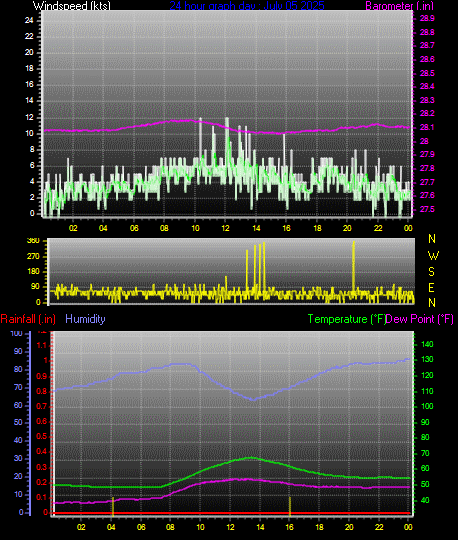This screenshot has height=540, width=458.
Task: Click the "24 hour graph day : July 05 2025" title
Action: tap(247, 6)
